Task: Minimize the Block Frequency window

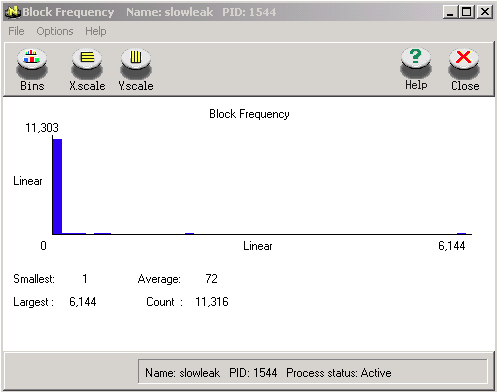Action: click(450, 12)
